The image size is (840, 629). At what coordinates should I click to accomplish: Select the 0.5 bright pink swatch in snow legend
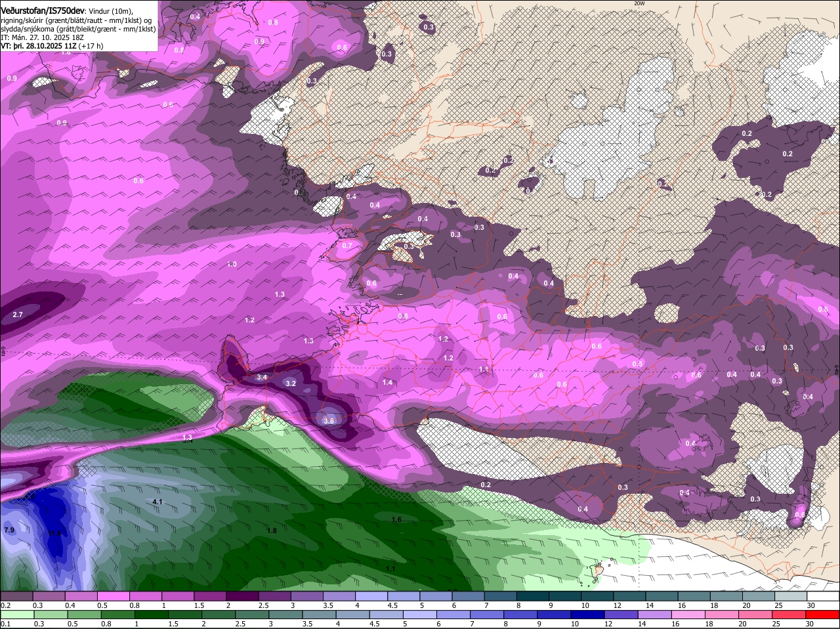(x=113, y=596)
